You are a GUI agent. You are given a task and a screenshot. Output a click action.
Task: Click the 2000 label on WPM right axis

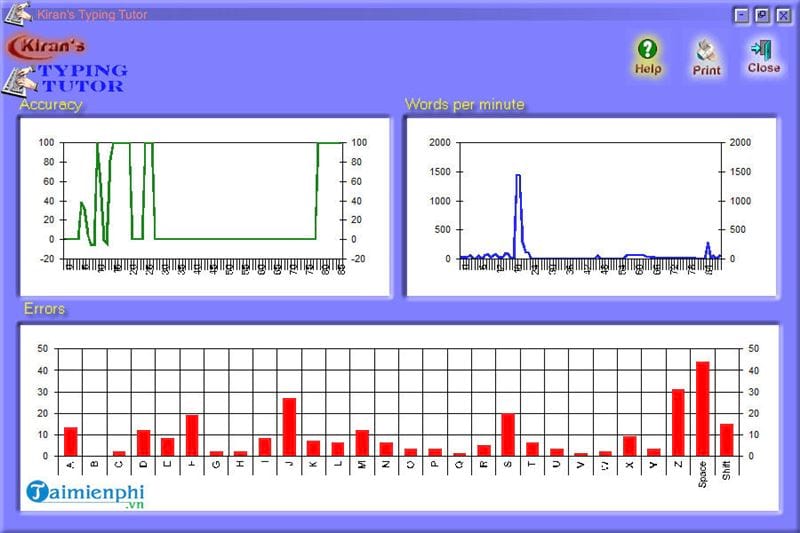[x=740, y=142]
